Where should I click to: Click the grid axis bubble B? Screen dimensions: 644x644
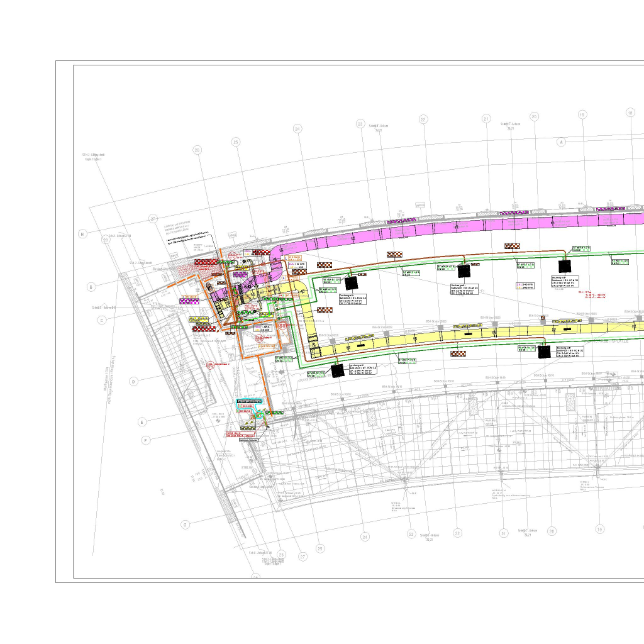[x=91, y=287]
